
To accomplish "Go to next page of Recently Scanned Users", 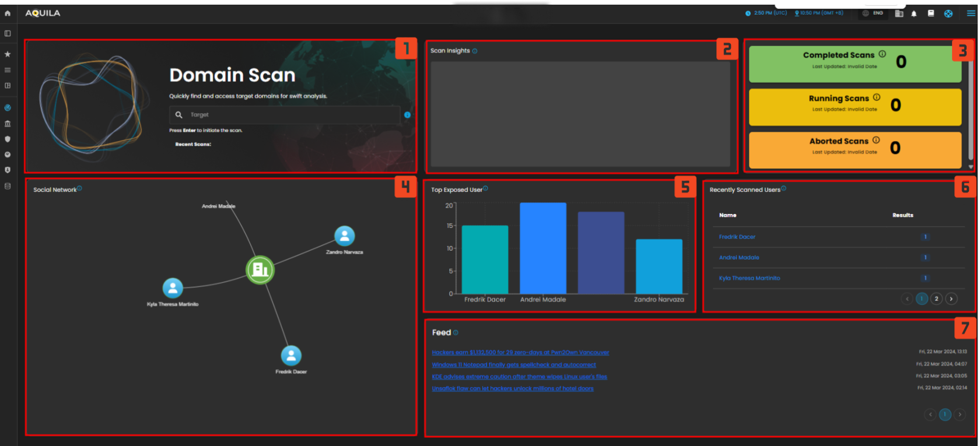I will (x=951, y=299).
